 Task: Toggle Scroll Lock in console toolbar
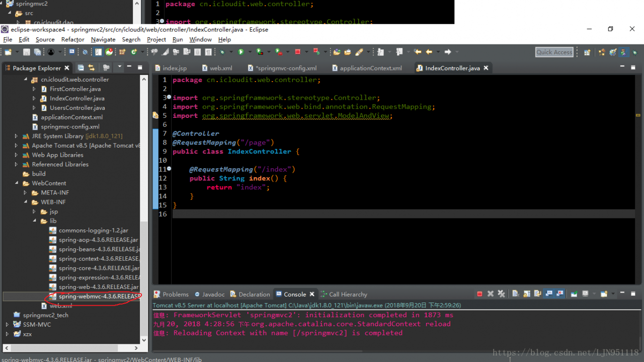(x=527, y=294)
